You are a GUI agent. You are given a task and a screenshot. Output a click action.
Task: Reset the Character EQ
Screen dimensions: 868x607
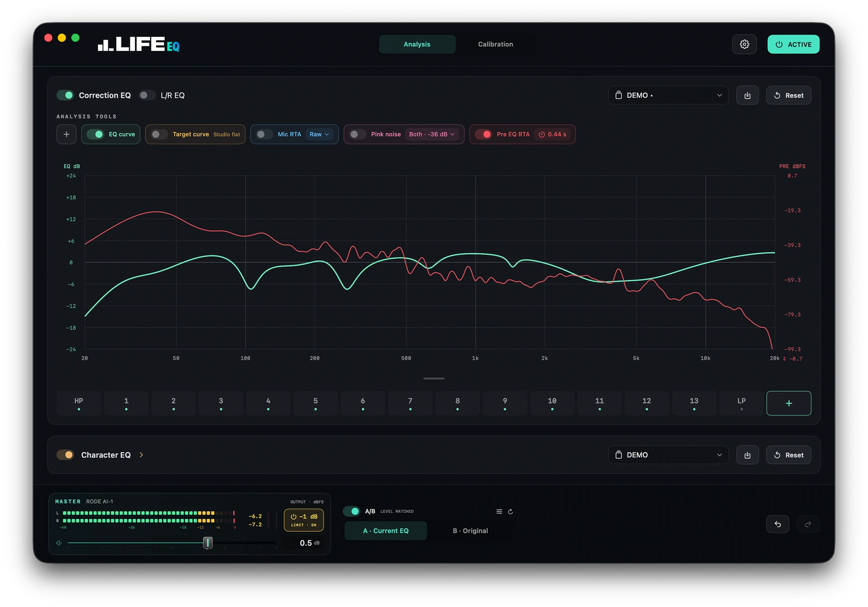[x=788, y=455]
